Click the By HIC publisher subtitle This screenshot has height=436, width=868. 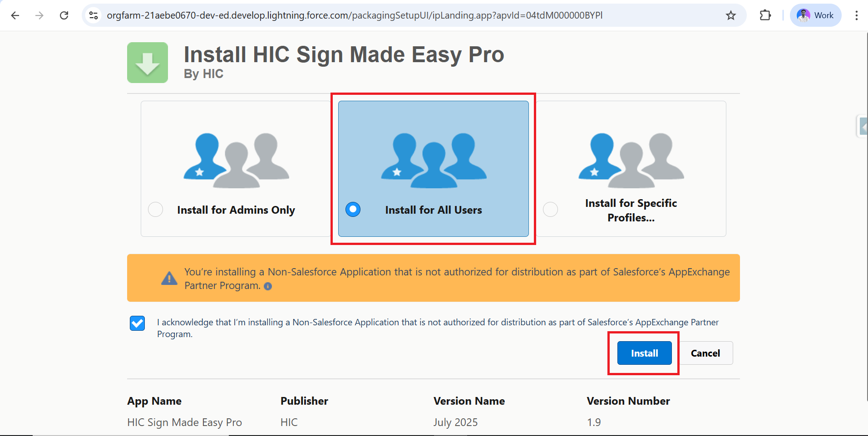(203, 74)
